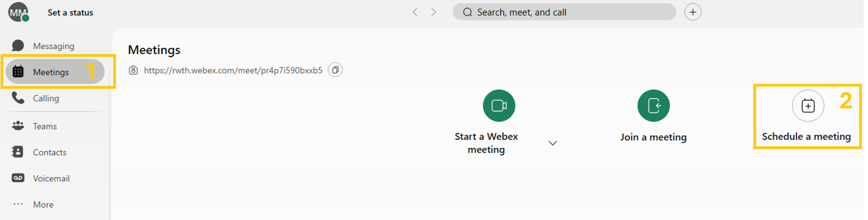The height and width of the screenshot is (220, 868).
Task: Open Contacts from the sidebar
Action: pos(49,152)
